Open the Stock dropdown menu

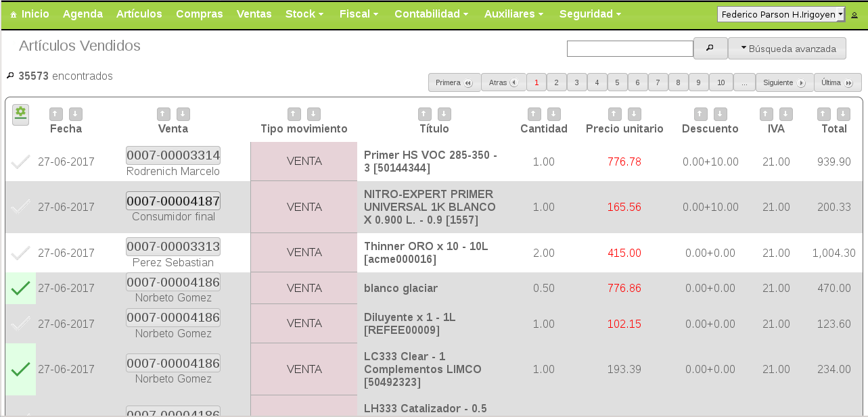pos(304,14)
